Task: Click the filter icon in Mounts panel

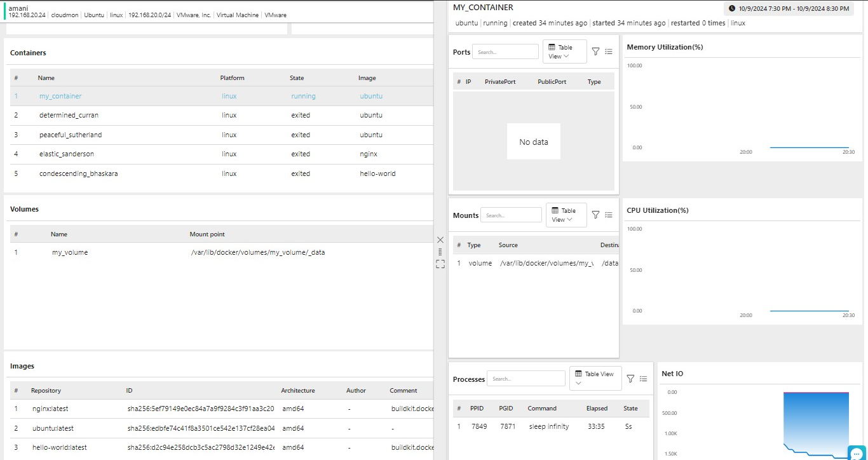Action: pyautogui.click(x=595, y=215)
